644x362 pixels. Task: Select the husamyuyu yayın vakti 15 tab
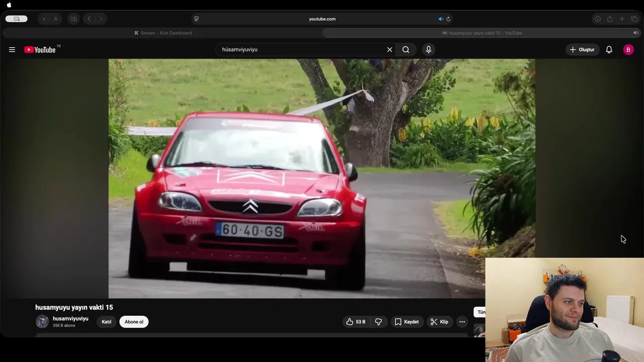pyautogui.click(x=481, y=33)
